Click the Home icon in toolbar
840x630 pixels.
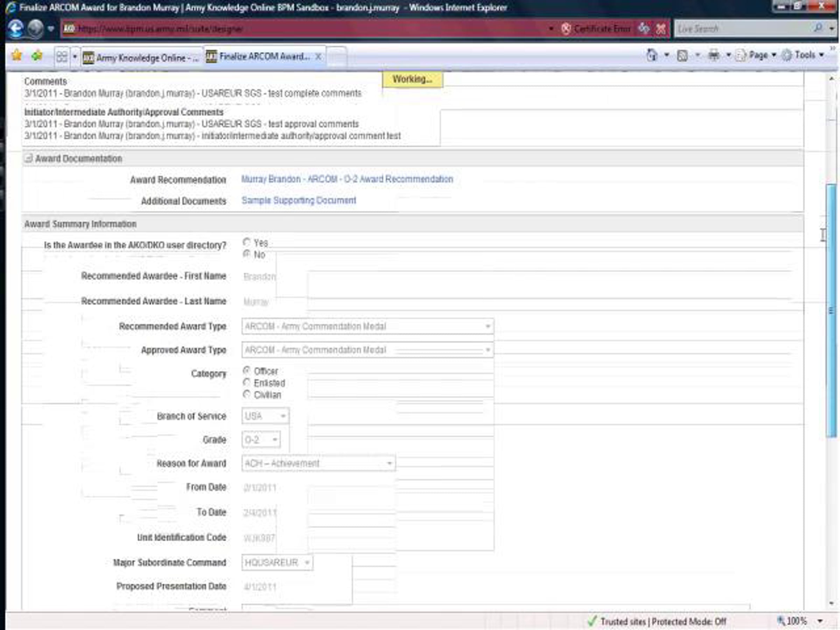tap(652, 55)
